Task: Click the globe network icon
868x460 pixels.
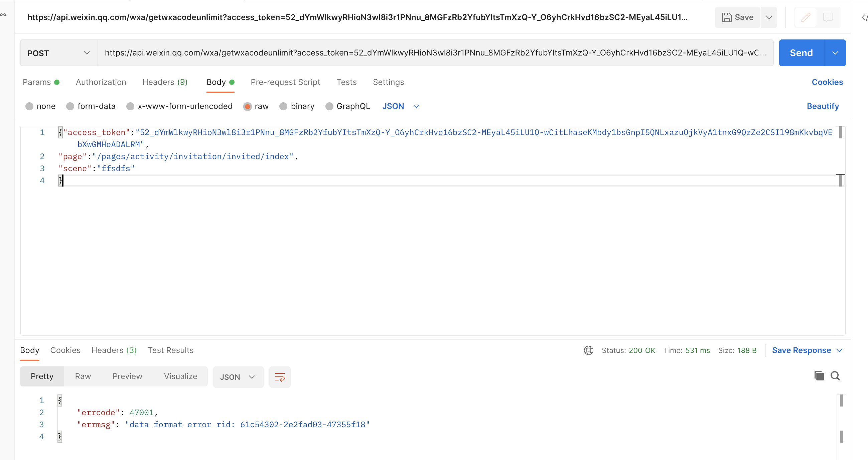Action: coord(588,350)
